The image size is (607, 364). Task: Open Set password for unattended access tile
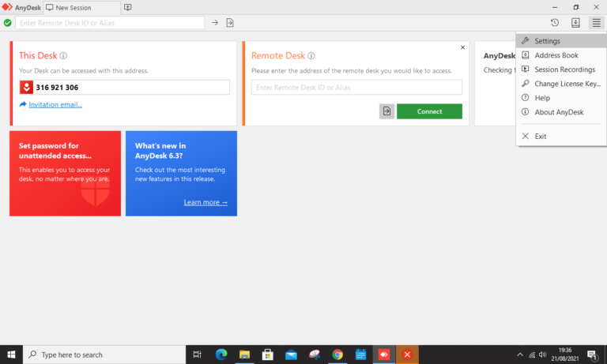point(65,173)
